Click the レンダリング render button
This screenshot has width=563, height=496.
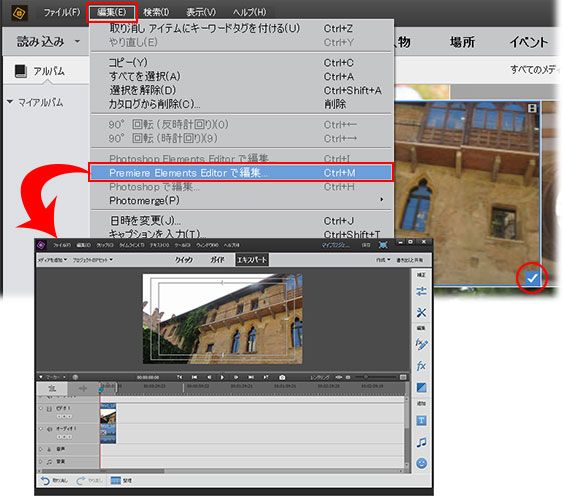(320, 377)
